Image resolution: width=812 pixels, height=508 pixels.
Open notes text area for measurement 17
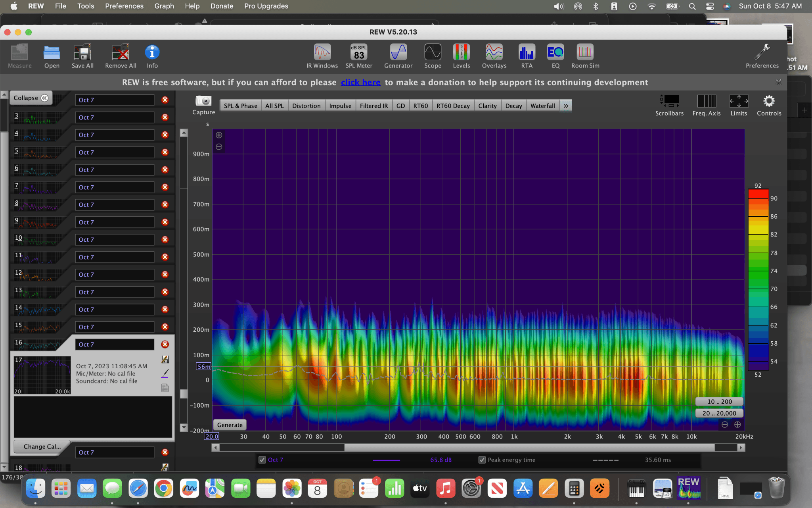[x=93, y=417]
